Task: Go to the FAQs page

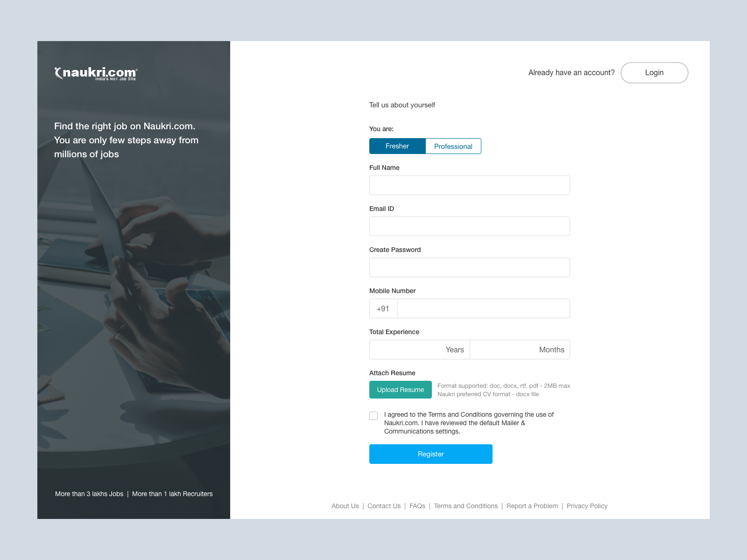Action: click(417, 506)
